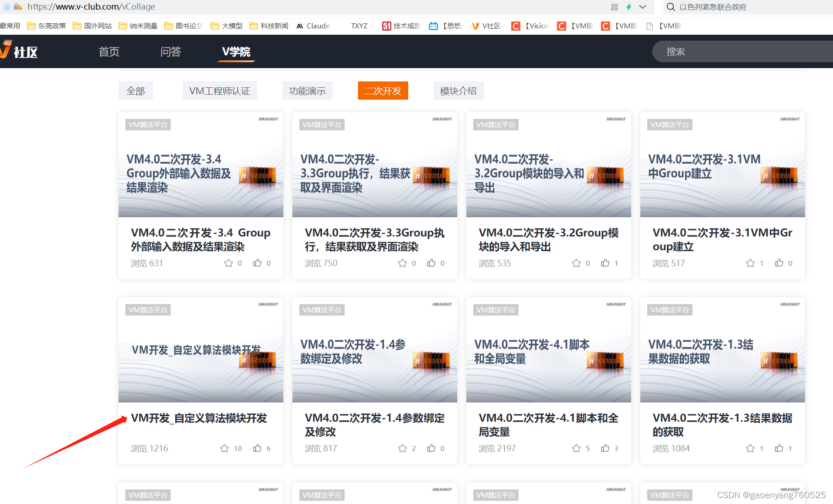Open the V社区 bookmark
833x504 pixels.
click(487, 26)
